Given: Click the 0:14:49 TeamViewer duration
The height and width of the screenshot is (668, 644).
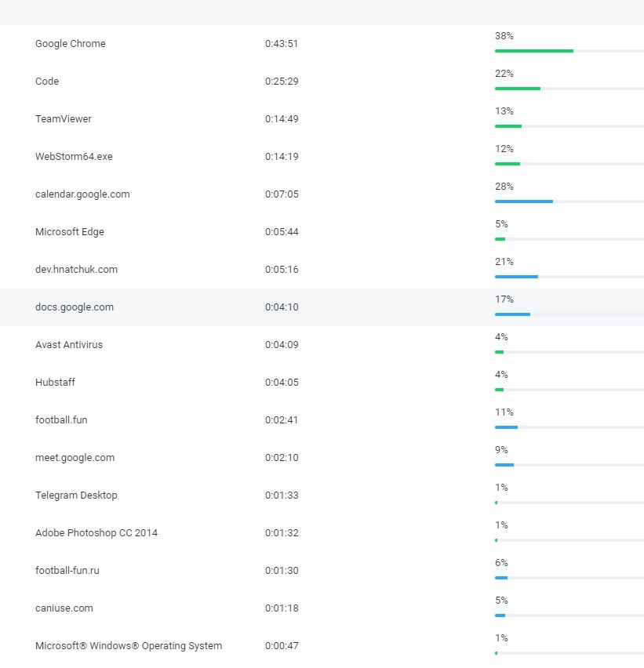Looking at the screenshot, I should point(282,119).
